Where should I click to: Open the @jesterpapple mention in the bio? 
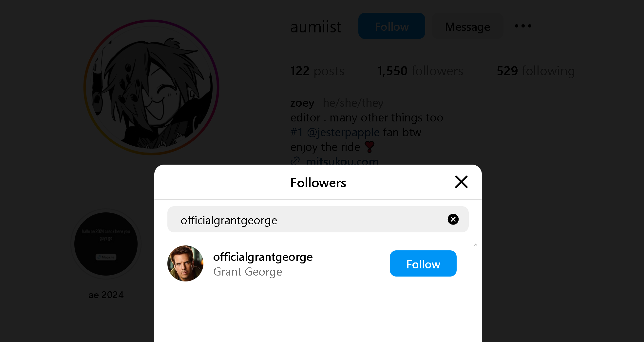[343, 132]
